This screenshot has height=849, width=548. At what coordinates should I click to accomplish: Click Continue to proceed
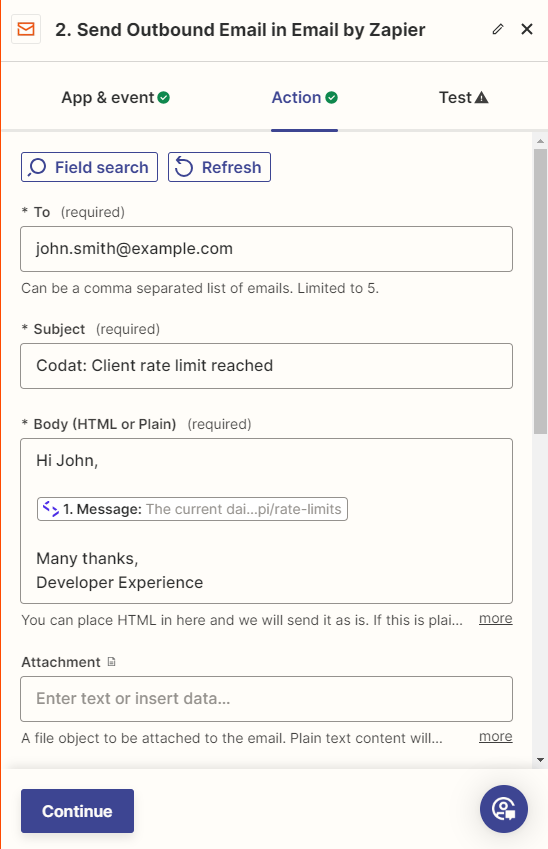pos(77,811)
